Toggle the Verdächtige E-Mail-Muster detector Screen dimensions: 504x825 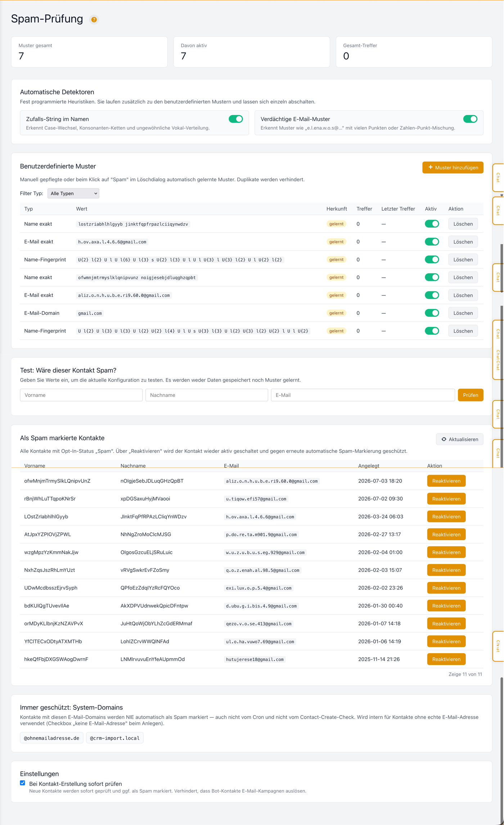tap(470, 119)
